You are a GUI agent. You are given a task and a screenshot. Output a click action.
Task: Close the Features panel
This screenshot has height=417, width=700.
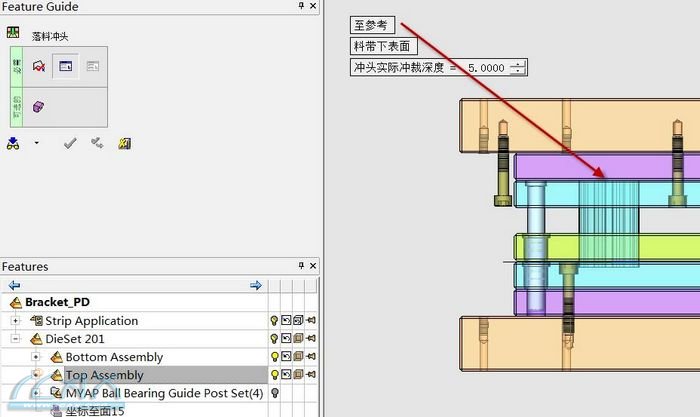(x=313, y=266)
